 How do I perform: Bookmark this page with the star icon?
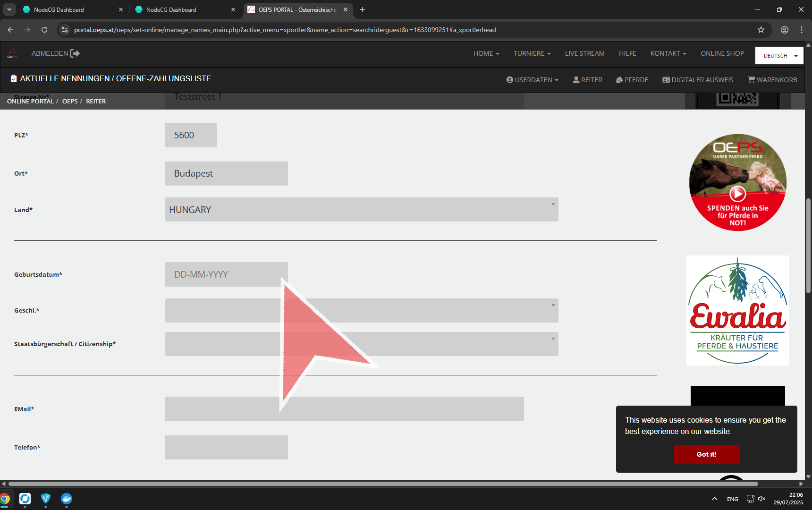coord(761,30)
